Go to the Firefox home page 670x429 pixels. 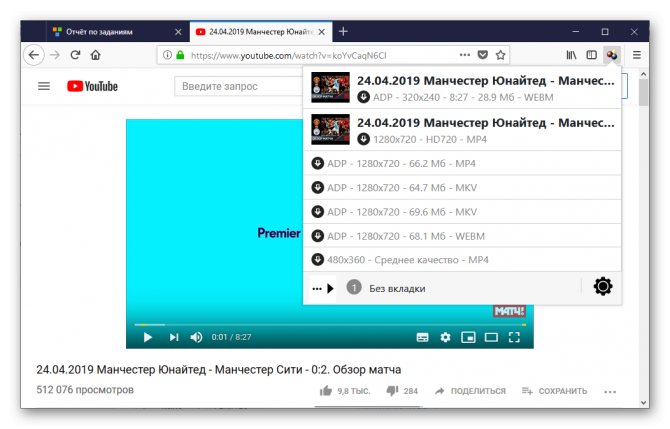click(x=96, y=55)
